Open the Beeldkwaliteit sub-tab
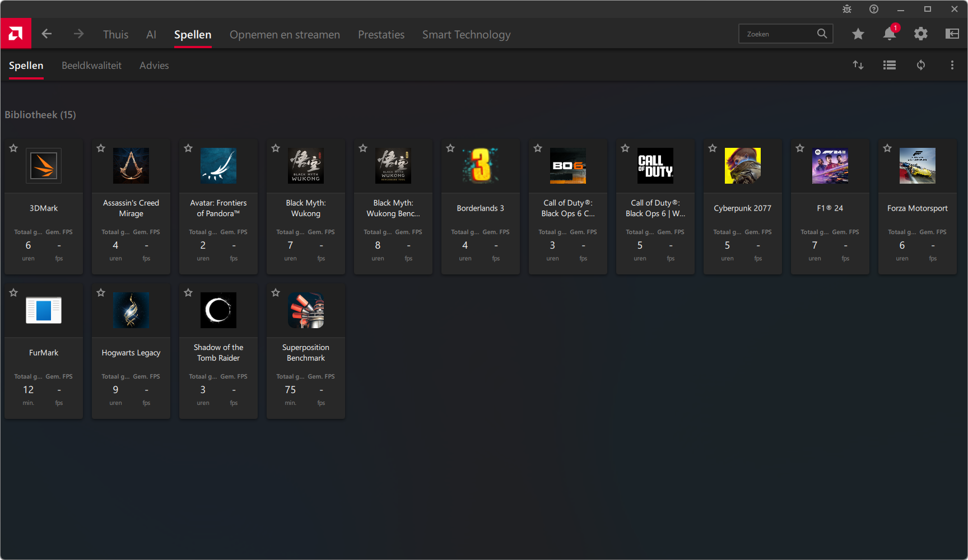968x560 pixels. (x=91, y=66)
